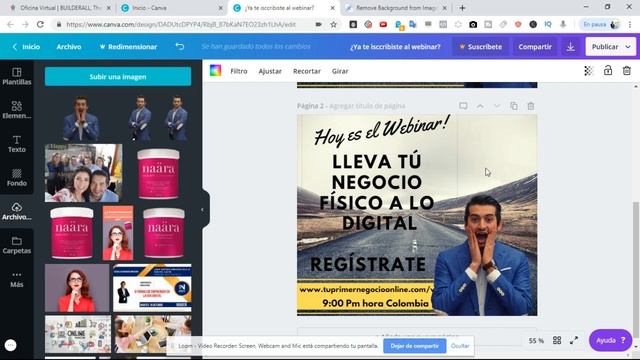Click the Compartir button
Screen dimensions: 640x360
[535, 47]
